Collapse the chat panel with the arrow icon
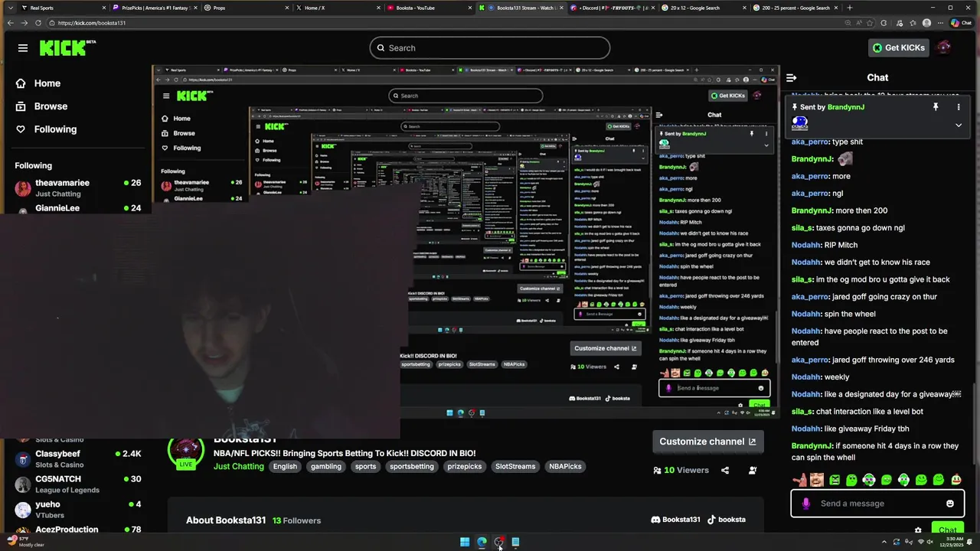This screenshot has height=551, width=980. click(x=792, y=77)
